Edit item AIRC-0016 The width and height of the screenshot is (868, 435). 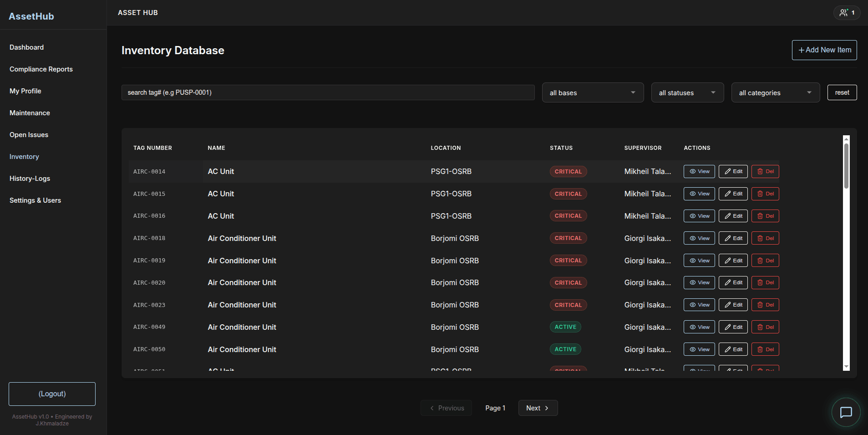pos(733,216)
